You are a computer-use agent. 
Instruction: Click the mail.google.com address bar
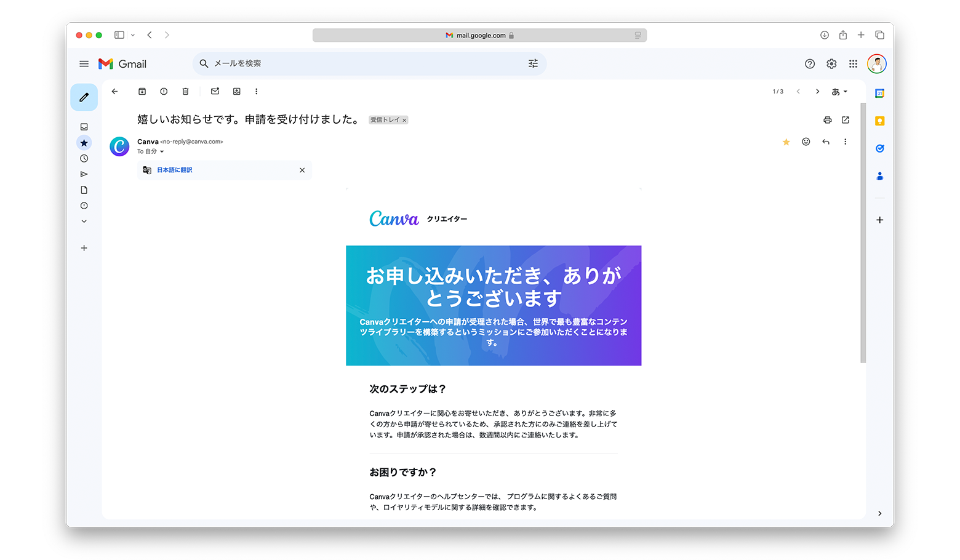(x=479, y=35)
